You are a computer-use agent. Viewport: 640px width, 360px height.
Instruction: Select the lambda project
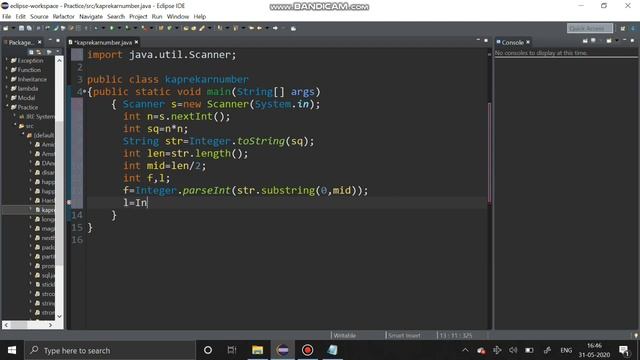pos(28,89)
